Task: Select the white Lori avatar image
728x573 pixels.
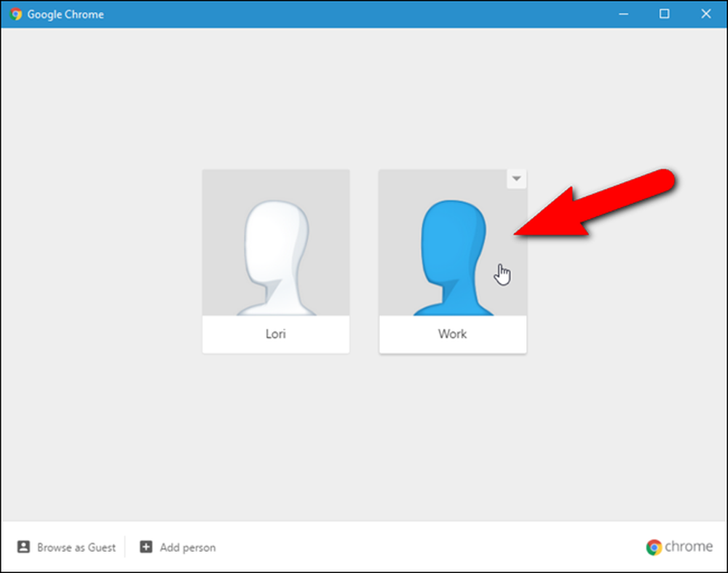Action: pyautogui.click(x=276, y=243)
